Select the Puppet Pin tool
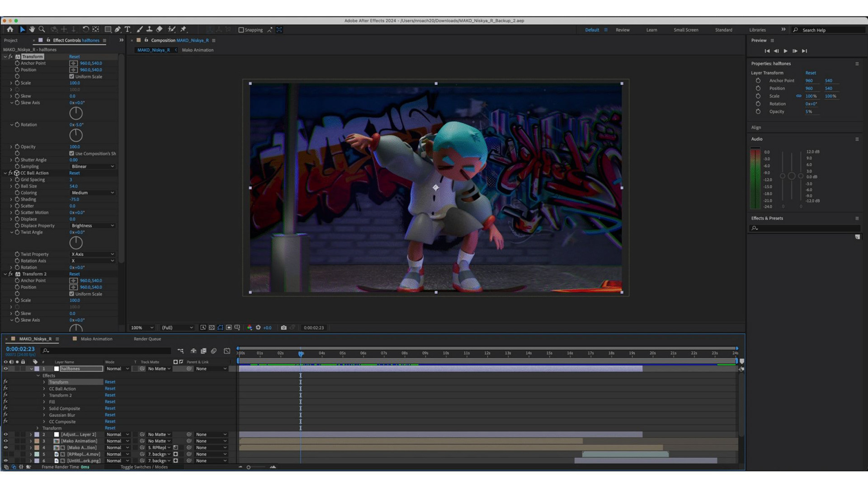Image resolution: width=868 pixels, height=488 pixels. click(x=184, y=29)
